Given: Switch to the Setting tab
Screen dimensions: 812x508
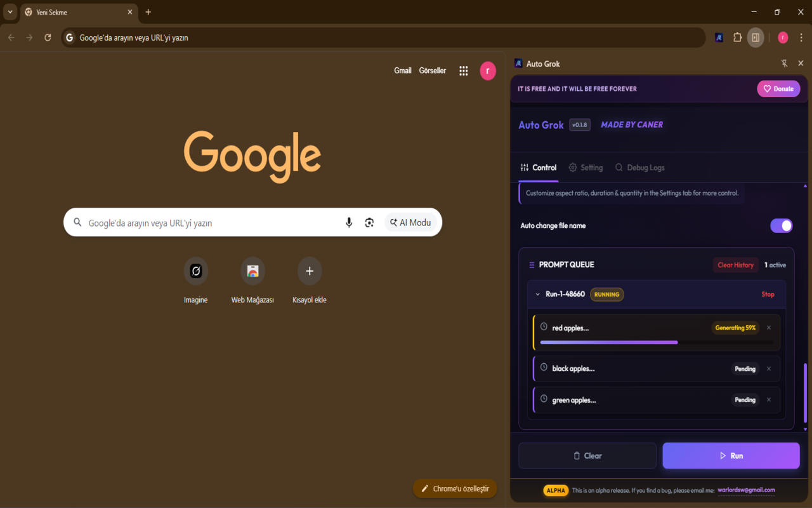Looking at the screenshot, I should 586,168.
